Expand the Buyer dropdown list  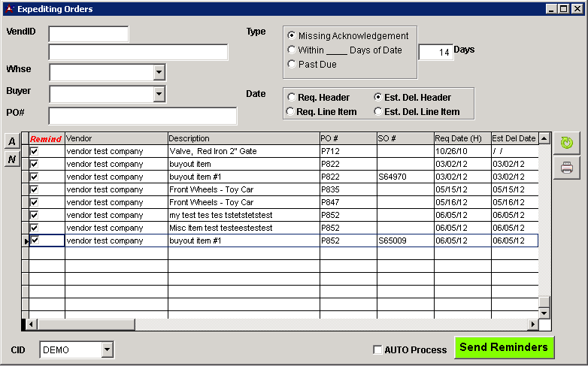coord(159,94)
